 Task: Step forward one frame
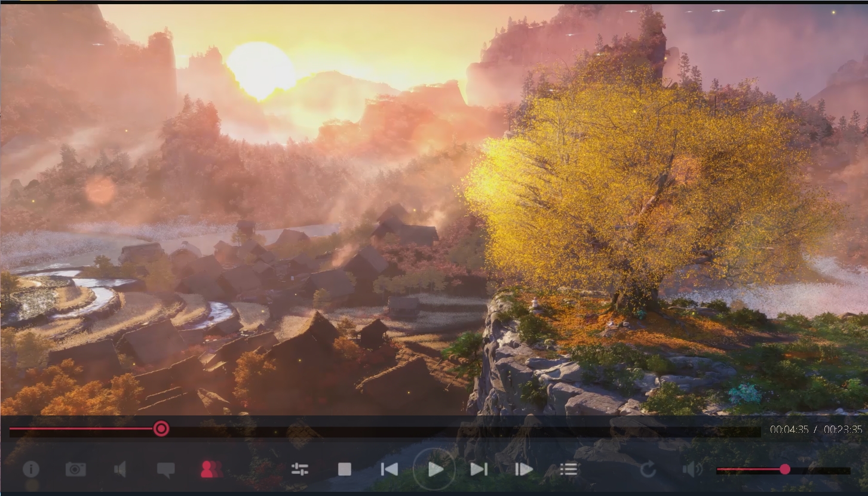tap(524, 469)
